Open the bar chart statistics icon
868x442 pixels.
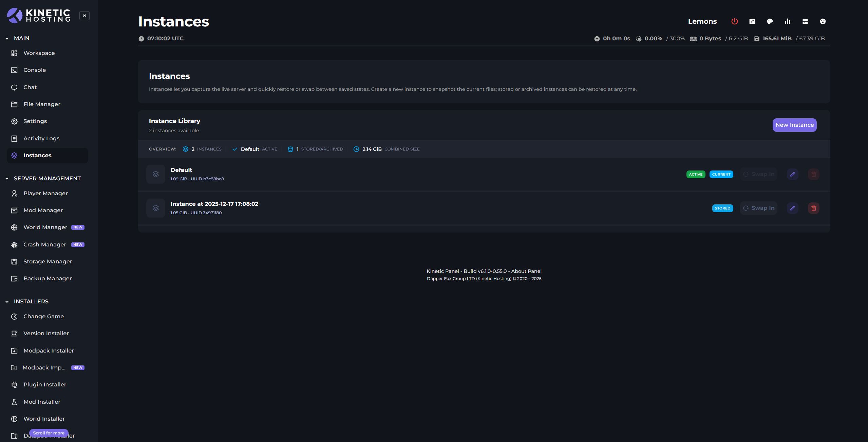coord(787,21)
